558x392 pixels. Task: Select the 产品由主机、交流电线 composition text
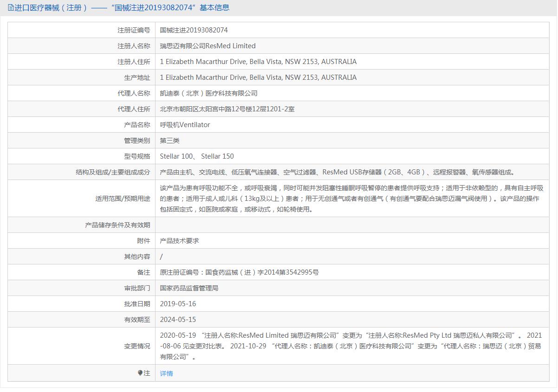(x=337, y=172)
